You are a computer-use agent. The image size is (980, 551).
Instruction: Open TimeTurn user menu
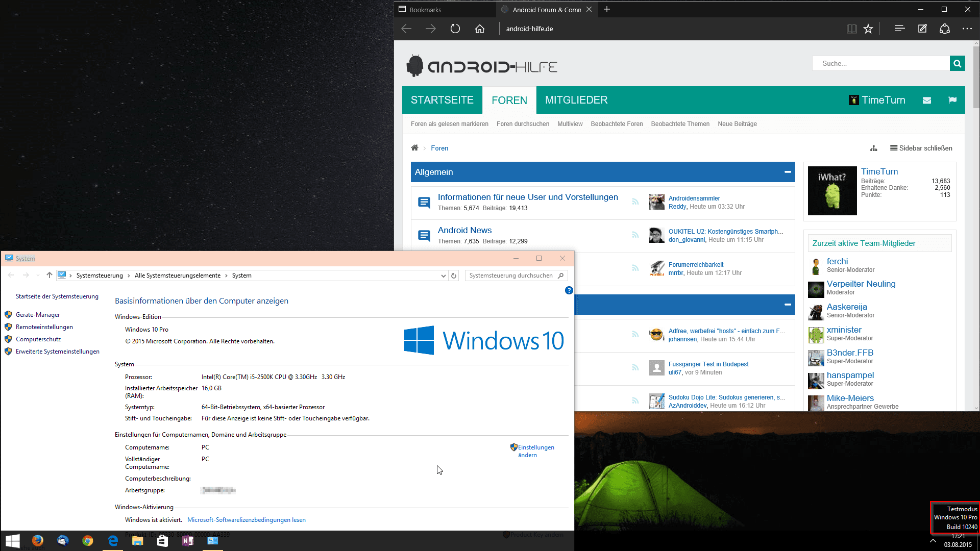tap(877, 100)
